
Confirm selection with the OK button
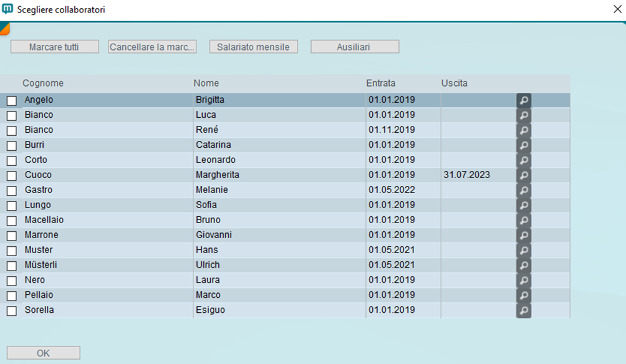(43, 353)
